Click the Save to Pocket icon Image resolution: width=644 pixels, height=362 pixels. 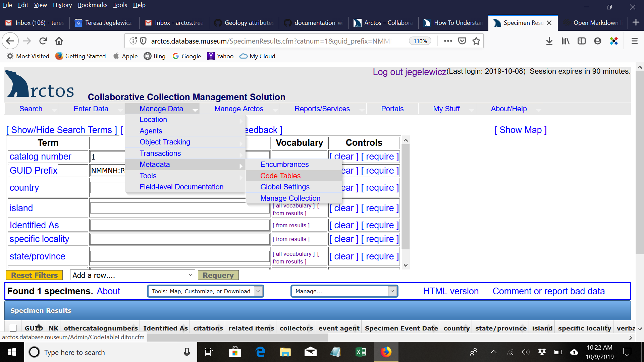click(x=462, y=41)
